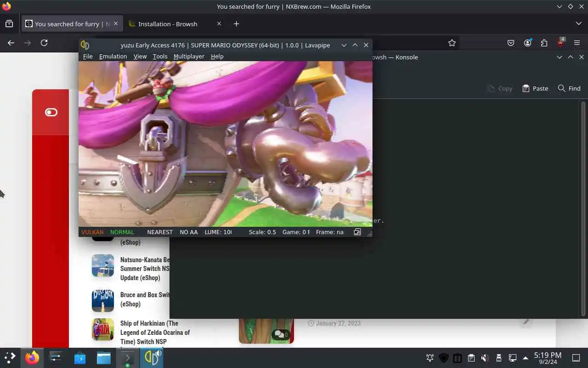This screenshot has height=368, width=588.
Task: Toggle the NO AA anti-aliasing button
Action: pyautogui.click(x=189, y=232)
